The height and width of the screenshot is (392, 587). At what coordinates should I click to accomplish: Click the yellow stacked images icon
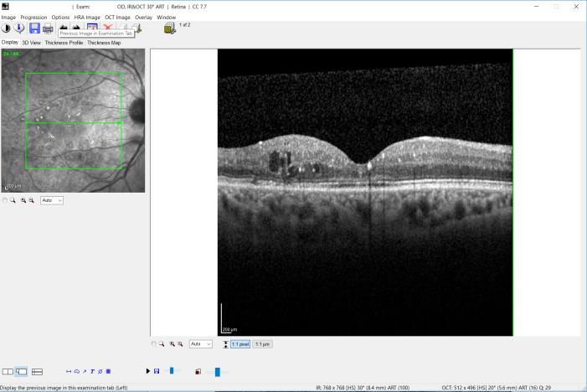point(170,28)
